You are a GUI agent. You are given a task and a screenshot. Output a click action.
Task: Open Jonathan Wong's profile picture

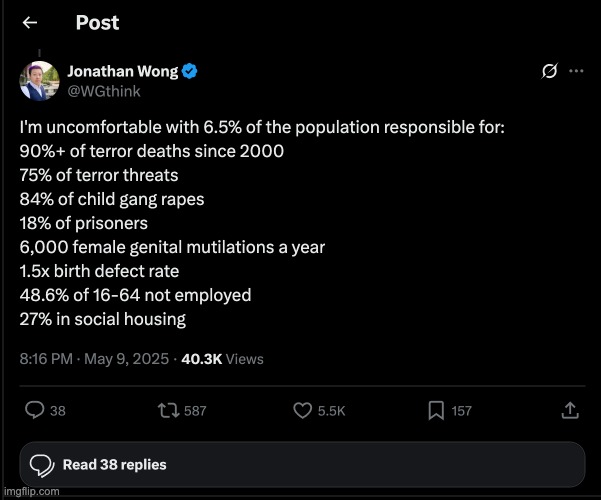39,79
